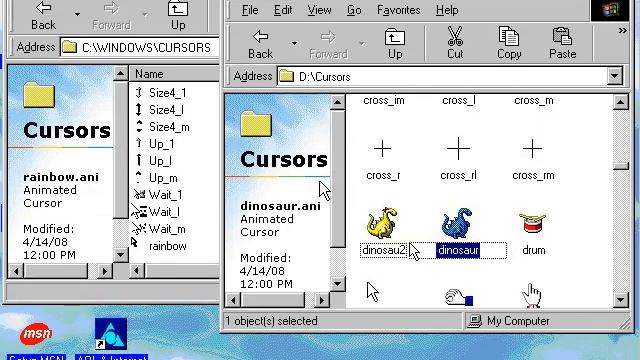Select the cross_rm cursor icon

pos(532,149)
